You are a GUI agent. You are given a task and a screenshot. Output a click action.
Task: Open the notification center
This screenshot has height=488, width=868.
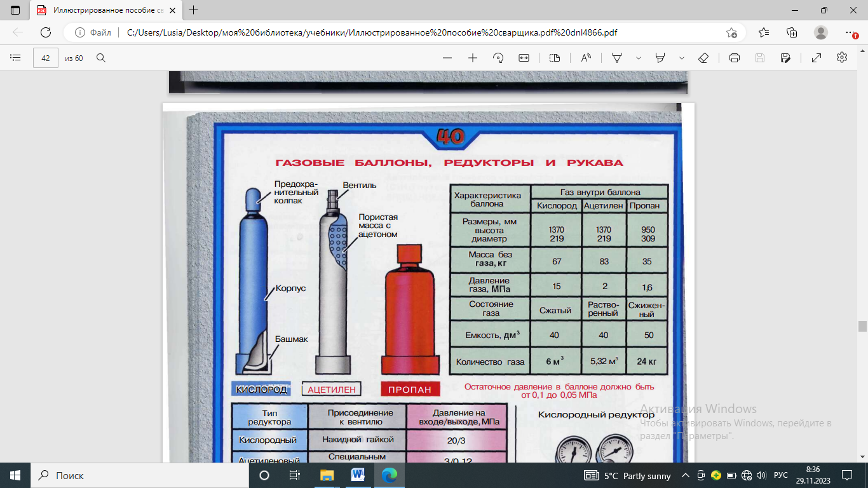click(x=847, y=475)
